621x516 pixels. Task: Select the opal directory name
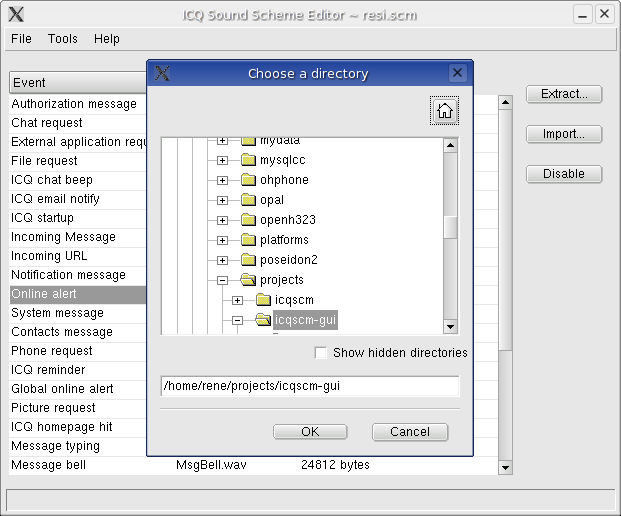coord(272,200)
